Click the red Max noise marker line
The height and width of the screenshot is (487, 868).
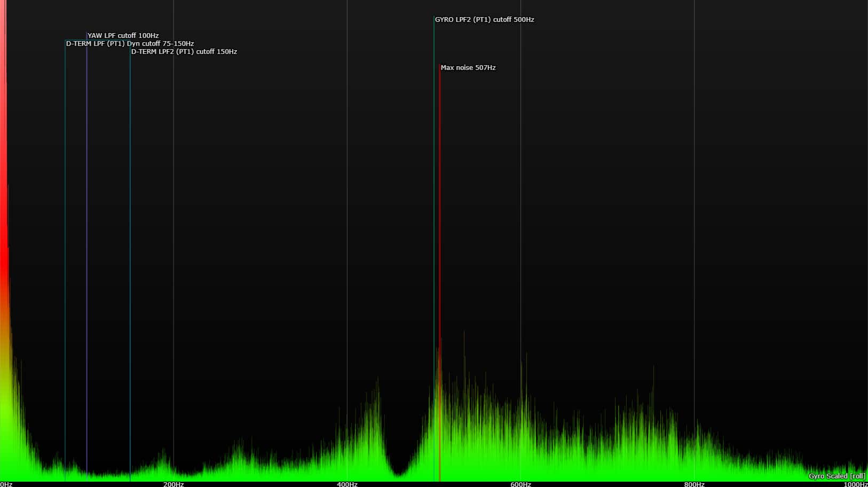point(440,214)
